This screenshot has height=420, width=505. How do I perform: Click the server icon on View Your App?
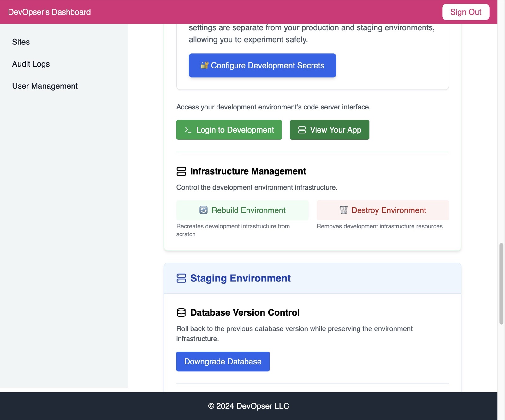coord(302,130)
